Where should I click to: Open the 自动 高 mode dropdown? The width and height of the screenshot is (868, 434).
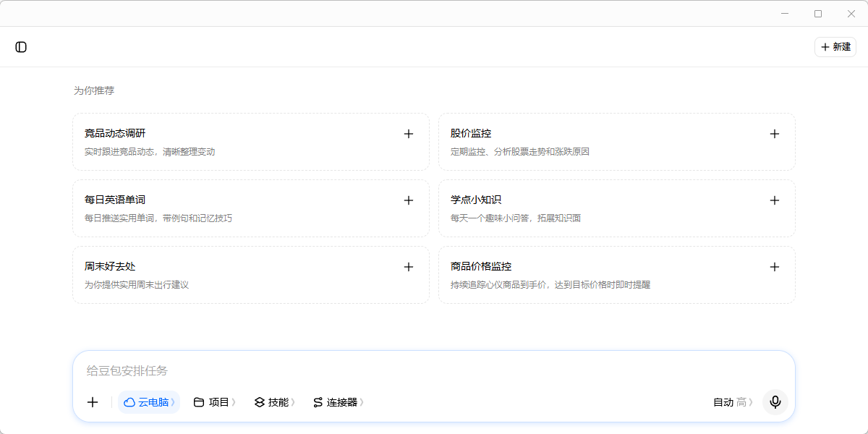coord(733,402)
